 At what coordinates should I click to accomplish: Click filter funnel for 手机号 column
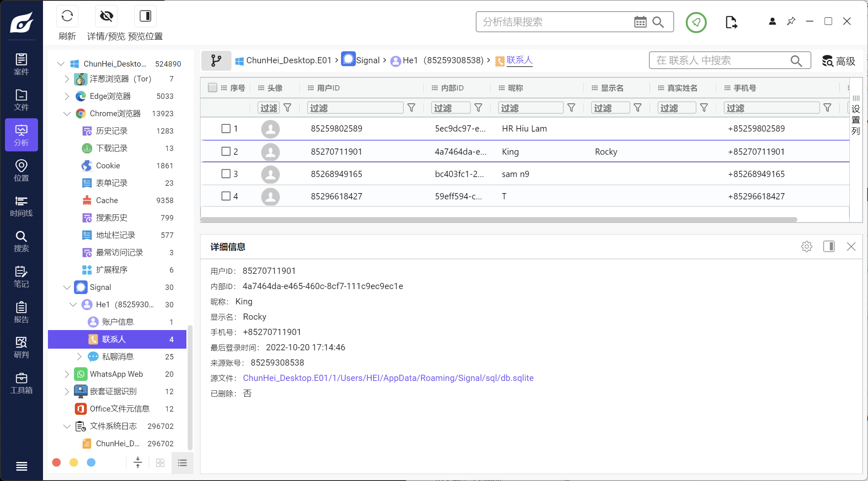pos(827,108)
